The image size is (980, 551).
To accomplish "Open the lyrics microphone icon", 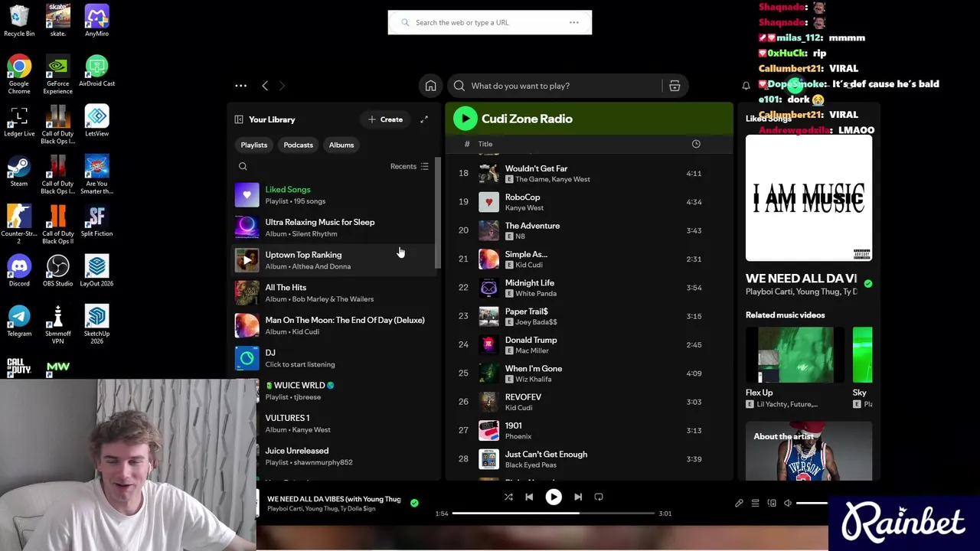I will pyautogui.click(x=739, y=503).
